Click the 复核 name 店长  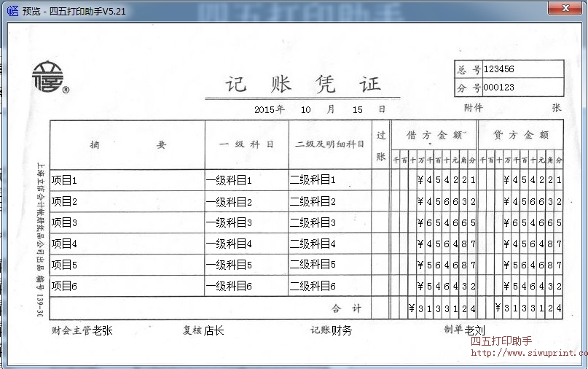(213, 330)
